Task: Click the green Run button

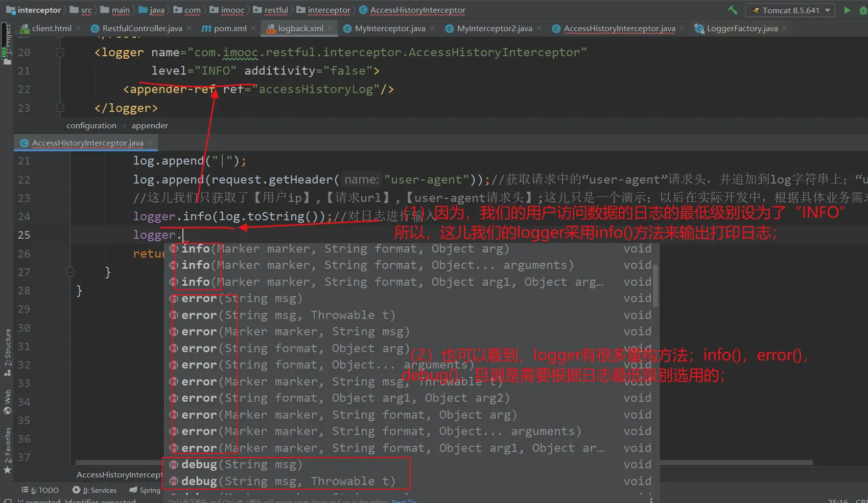Action: tap(847, 10)
